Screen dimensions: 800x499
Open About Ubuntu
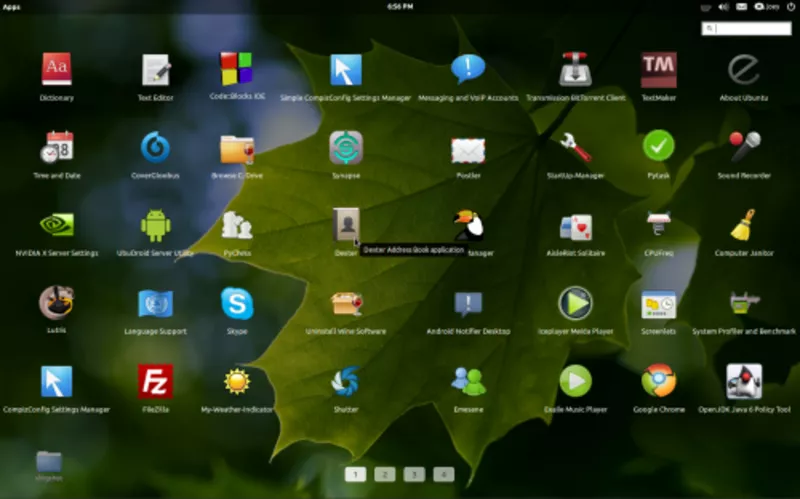[744, 69]
